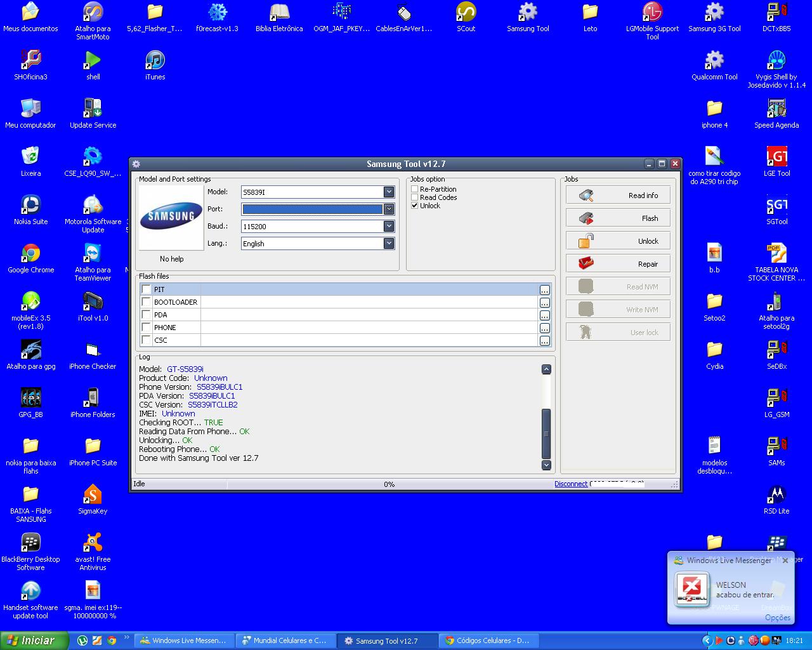Open the Cydia desktop folder
Viewport: 812px width, 650px height.
pos(714,355)
